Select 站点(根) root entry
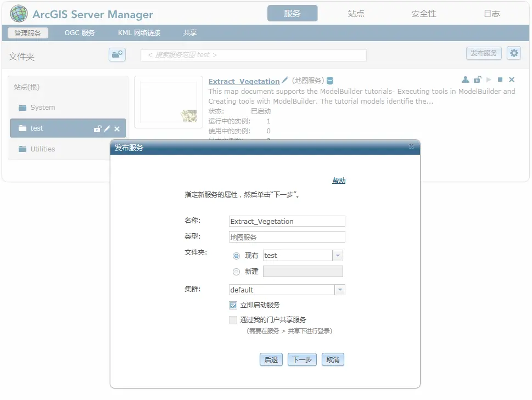This screenshot has width=532, height=400. coord(27,87)
